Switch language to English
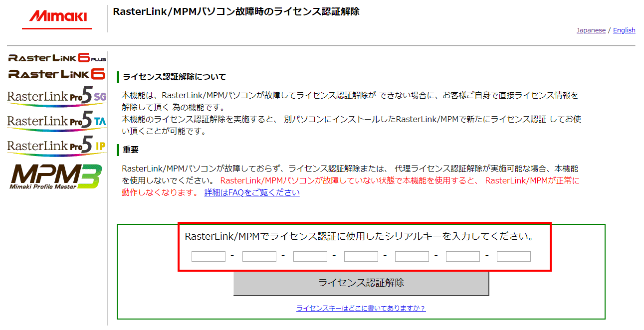The height and width of the screenshot is (330, 644). click(x=624, y=30)
